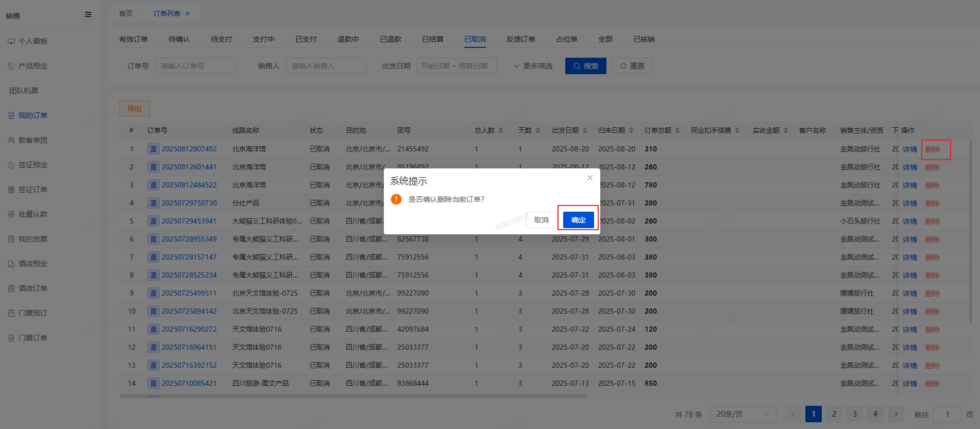Open 个人看板 from the sidebar

[x=33, y=41]
